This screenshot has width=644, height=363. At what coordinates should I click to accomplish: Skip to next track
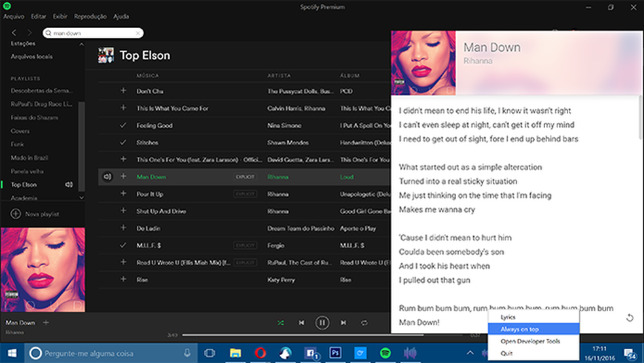click(344, 322)
